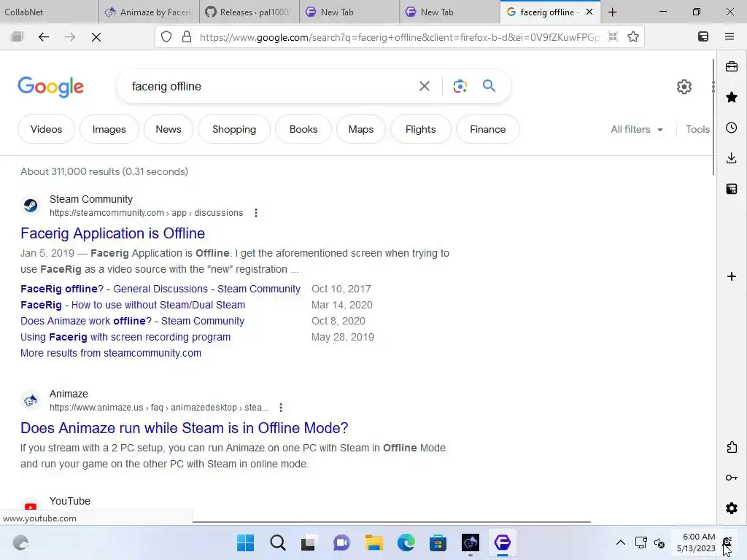Launch File Explorer from taskbar

tap(374, 542)
